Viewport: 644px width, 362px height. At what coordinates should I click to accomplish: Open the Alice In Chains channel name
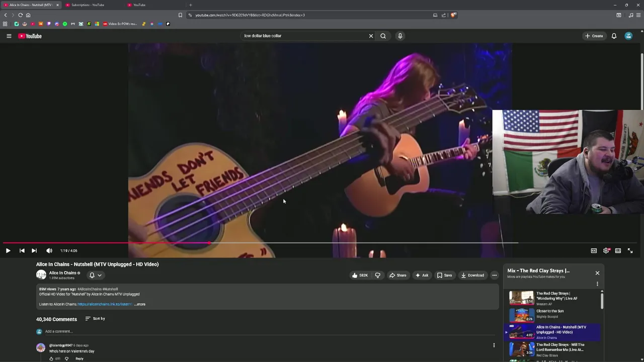point(62,273)
